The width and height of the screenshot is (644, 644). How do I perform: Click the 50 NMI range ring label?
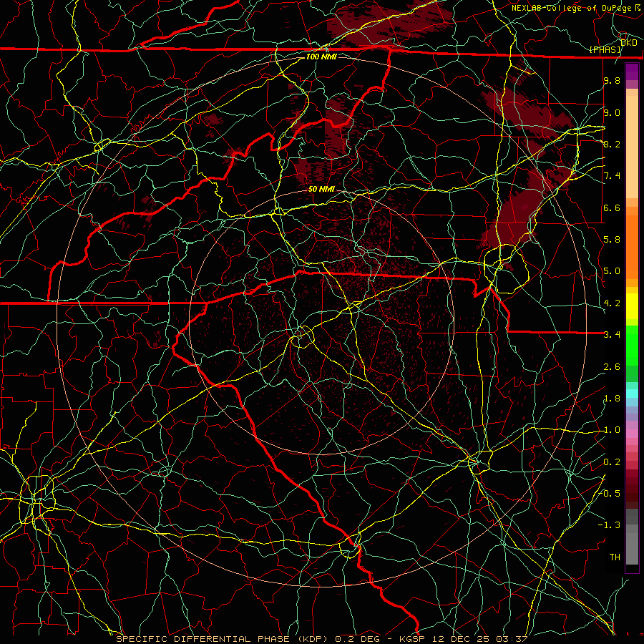point(321,189)
